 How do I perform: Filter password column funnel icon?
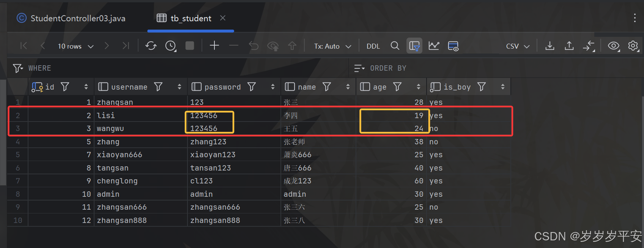[252, 87]
